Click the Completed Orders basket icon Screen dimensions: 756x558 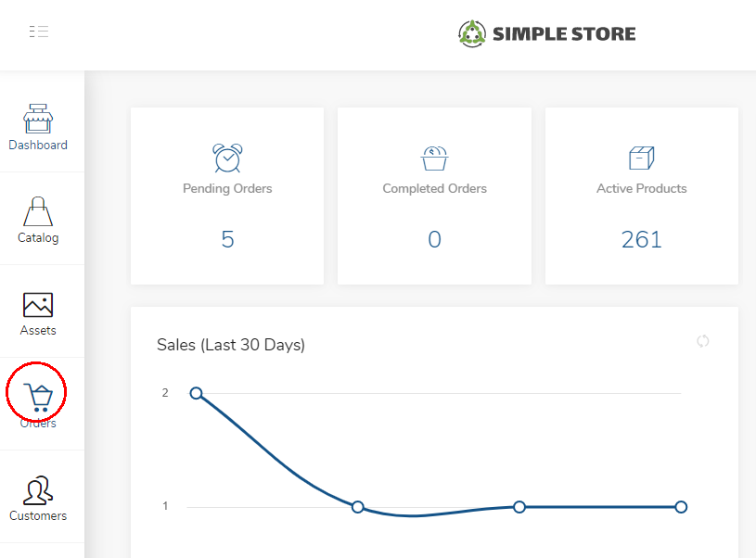coord(434,159)
